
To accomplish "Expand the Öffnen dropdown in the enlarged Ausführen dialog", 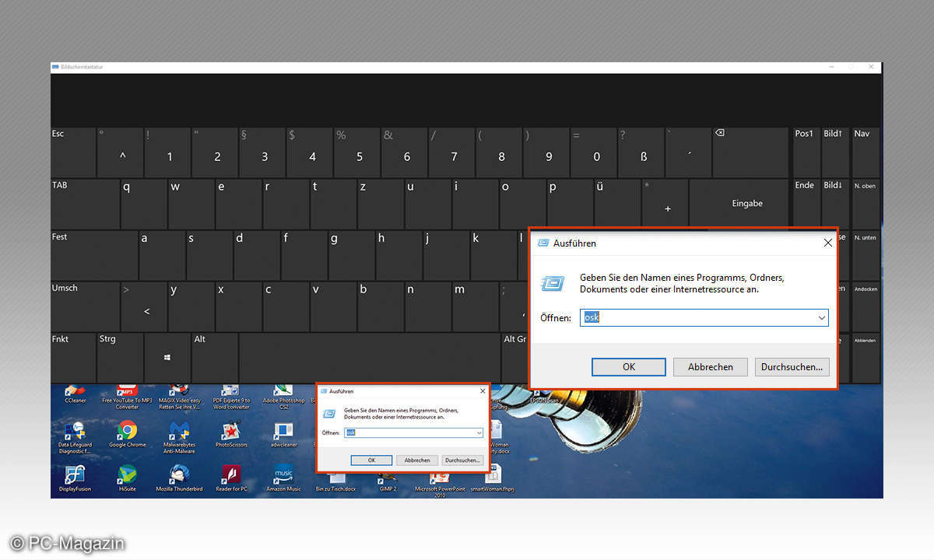I will [821, 318].
